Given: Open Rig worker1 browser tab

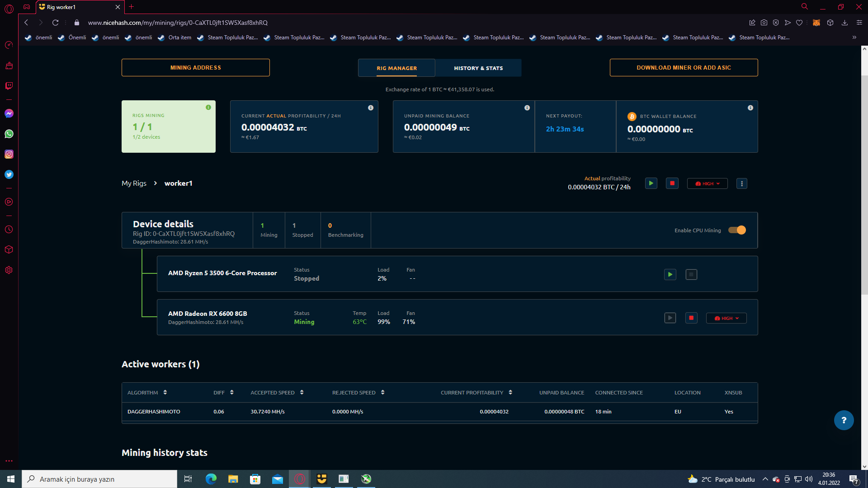Looking at the screenshot, I should click(80, 7).
